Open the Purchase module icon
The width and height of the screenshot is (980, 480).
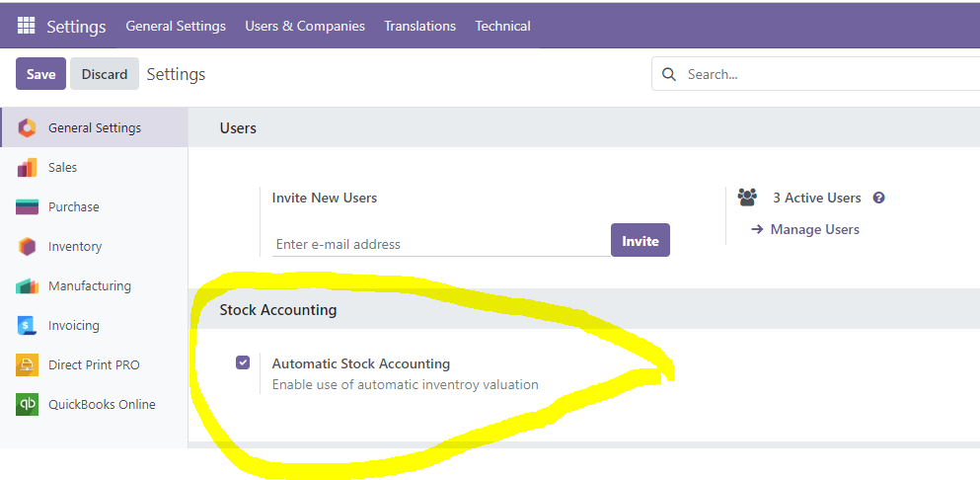tap(27, 207)
